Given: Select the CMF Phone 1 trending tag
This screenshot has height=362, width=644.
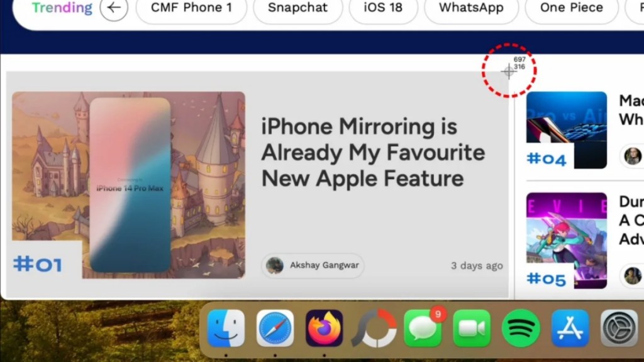Looking at the screenshot, I should tap(191, 9).
